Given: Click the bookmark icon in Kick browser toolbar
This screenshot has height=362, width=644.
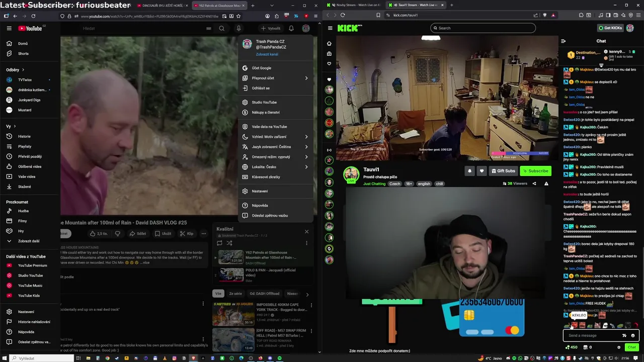Looking at the screenshot, I should click(378, 15).
